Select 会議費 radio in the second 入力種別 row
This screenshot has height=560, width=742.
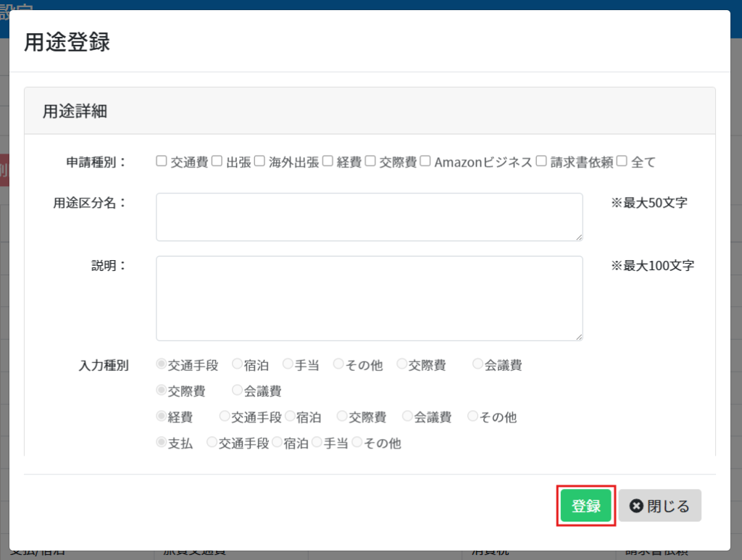pyautogui.click(x=237, y=390)
